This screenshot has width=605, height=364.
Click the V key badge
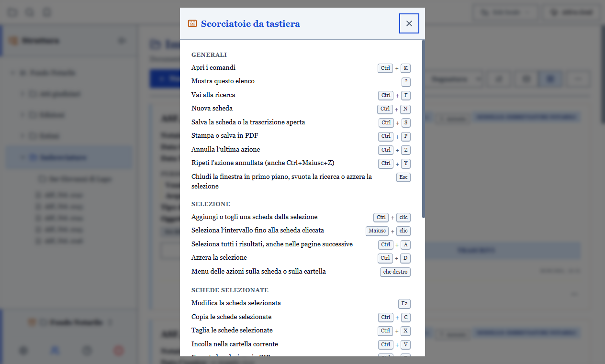(406, 345)
